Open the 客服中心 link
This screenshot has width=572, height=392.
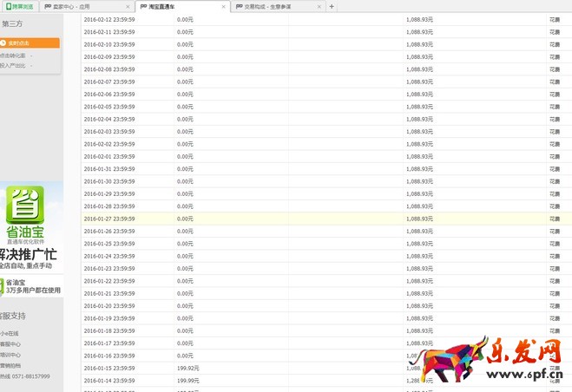point(10,344)
